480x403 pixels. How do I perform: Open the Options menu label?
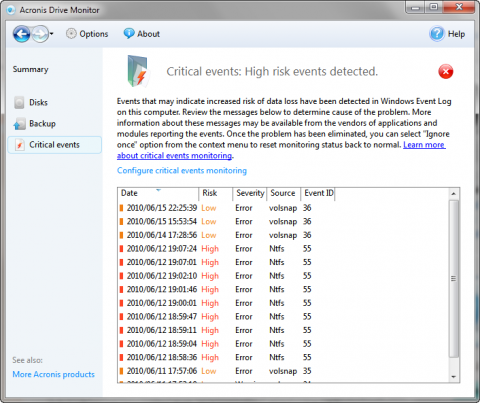pos(94,34)
